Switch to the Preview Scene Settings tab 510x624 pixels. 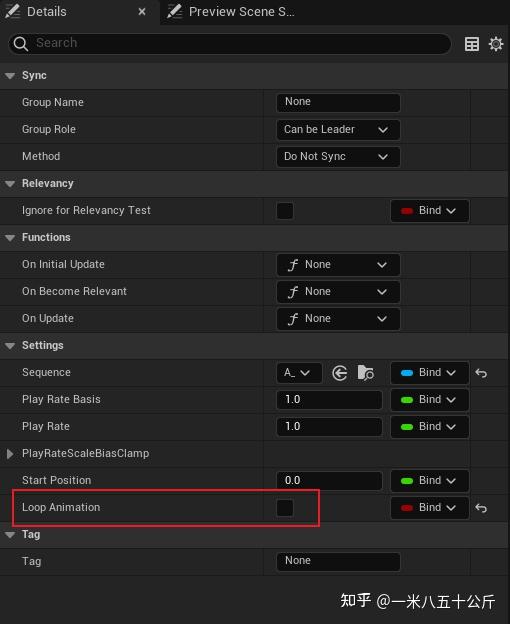point(232,12)
